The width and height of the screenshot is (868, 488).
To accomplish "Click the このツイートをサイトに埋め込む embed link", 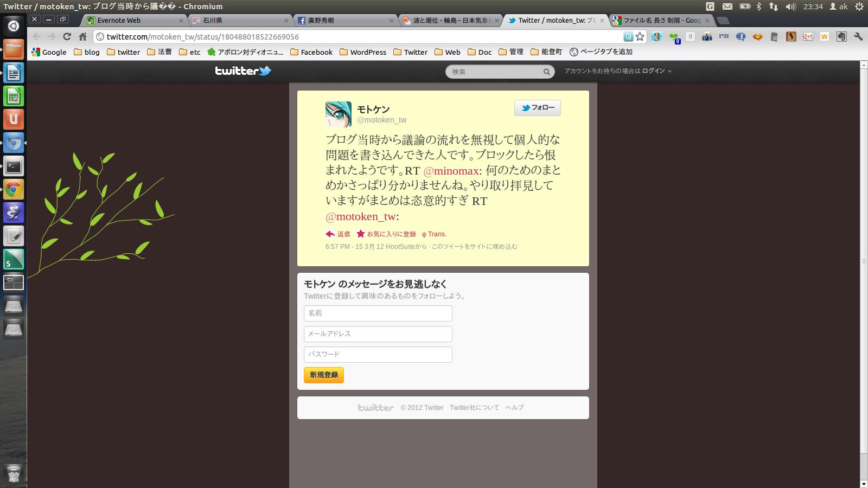I will pyautogui.click(x=474, y=247).
